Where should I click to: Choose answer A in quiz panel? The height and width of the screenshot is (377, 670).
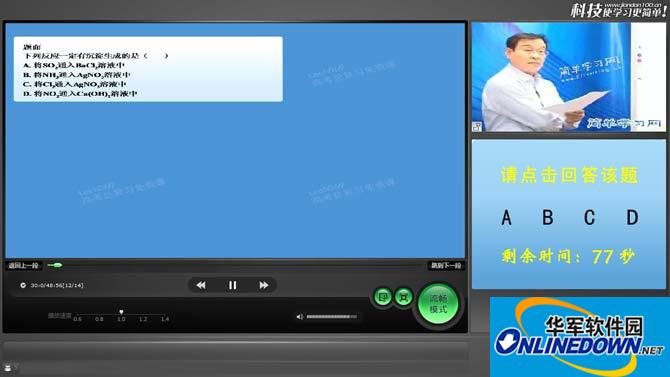[506, 218]
